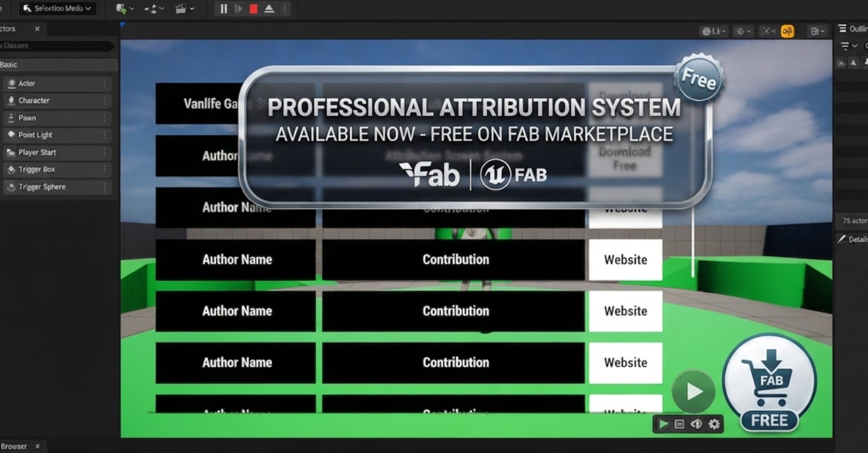Click the second Outliner column header icon

click(853, 63)
